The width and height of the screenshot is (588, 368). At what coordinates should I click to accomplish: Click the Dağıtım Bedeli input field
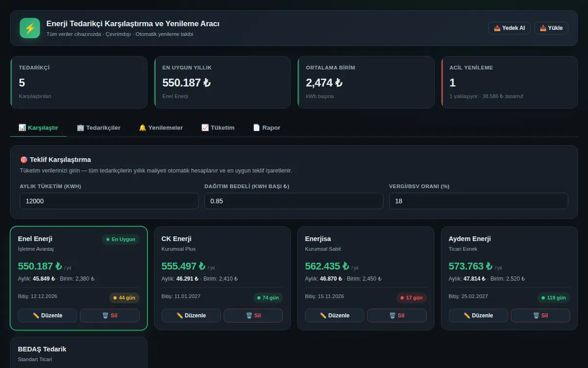click(294, 201)
